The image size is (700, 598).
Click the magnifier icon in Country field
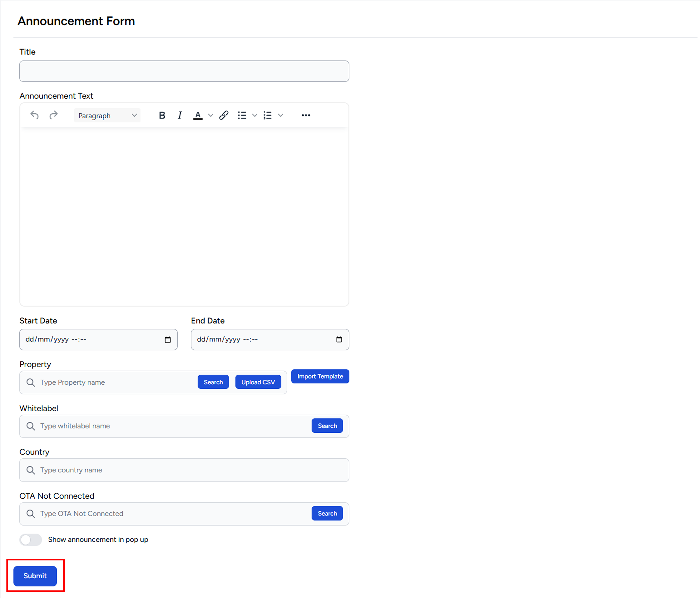[x=30, y=470]
